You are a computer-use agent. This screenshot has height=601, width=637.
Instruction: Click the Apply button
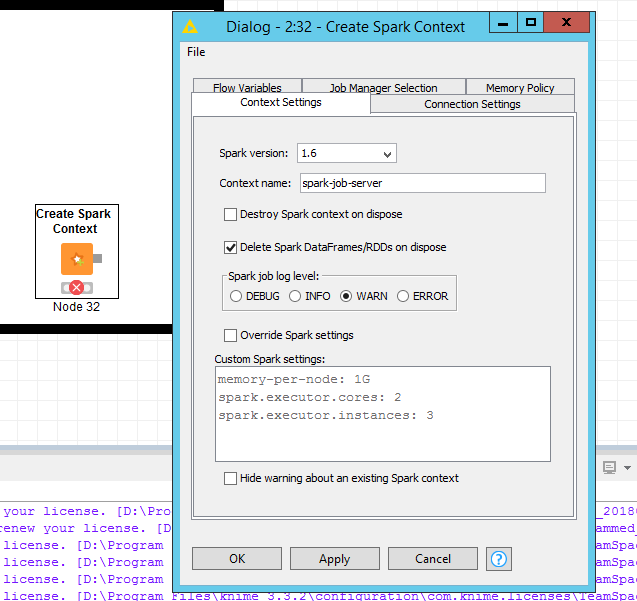click(x=334, y=559)
